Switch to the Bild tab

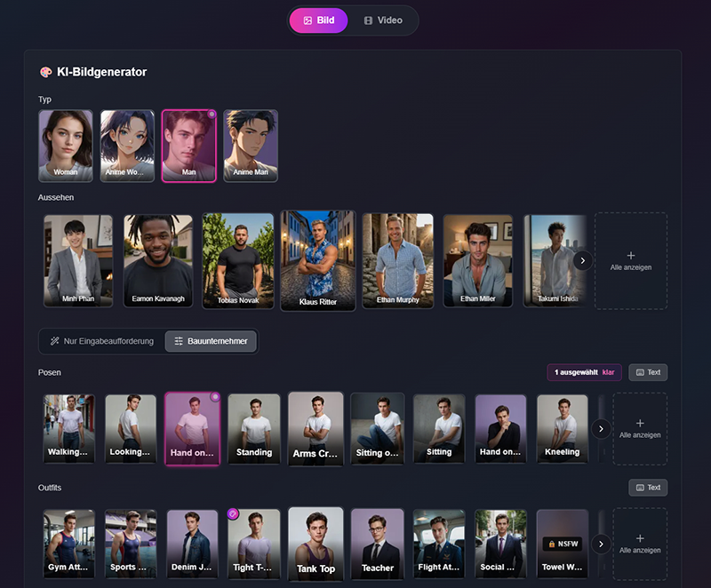pos(319,20)
